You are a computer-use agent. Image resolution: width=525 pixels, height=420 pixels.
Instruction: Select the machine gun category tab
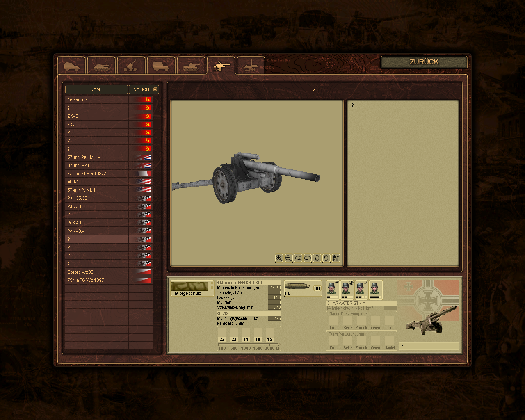(251, 66)
